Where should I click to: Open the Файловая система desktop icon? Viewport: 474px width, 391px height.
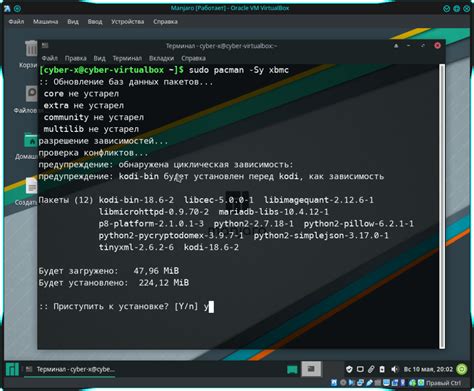coord(31,94)
